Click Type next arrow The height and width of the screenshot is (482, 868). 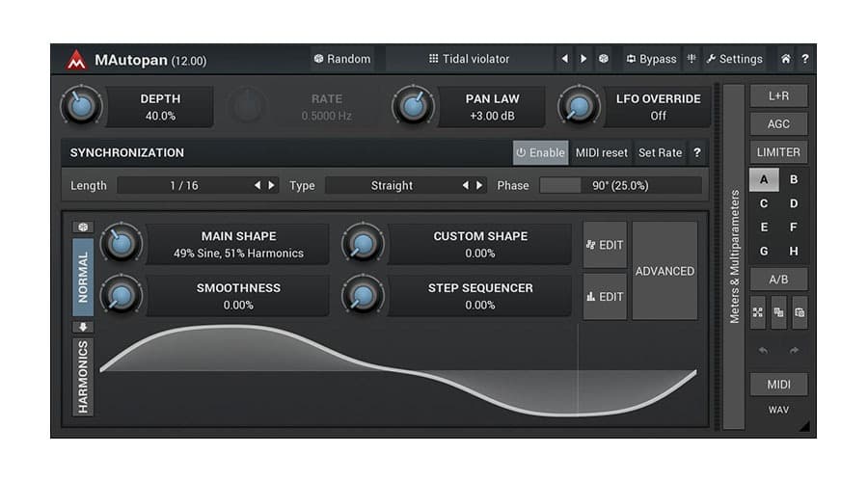coord(479,185)
